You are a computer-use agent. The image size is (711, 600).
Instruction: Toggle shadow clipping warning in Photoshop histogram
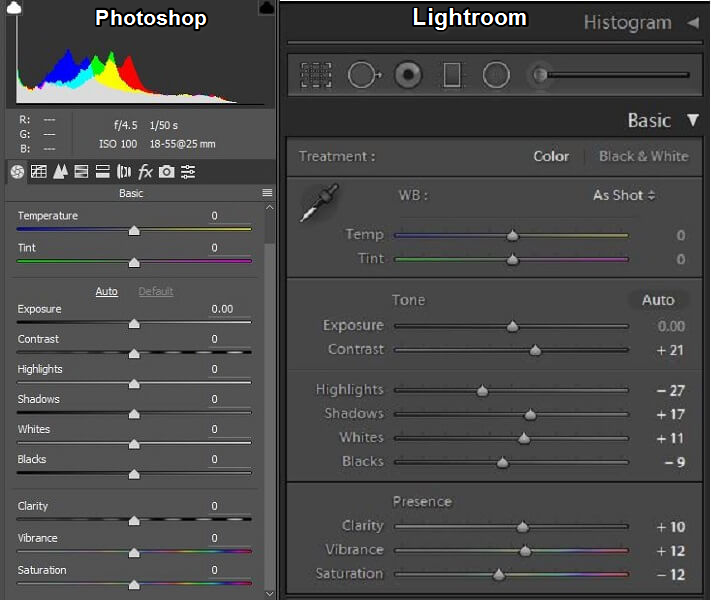click(14, 7)
